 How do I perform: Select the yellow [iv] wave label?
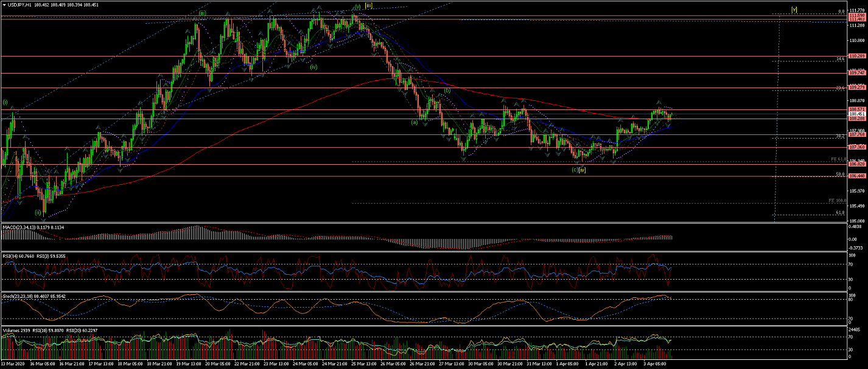pos(583,170)
